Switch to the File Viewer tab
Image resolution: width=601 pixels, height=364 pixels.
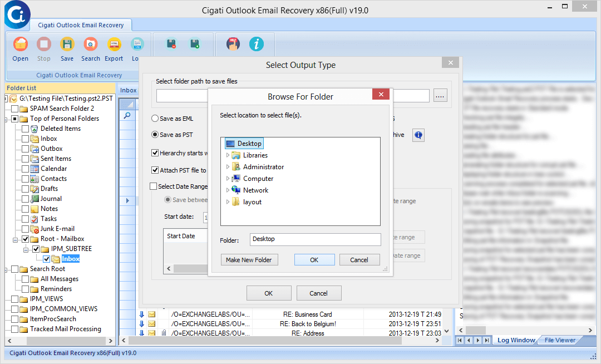click(560, 340)
